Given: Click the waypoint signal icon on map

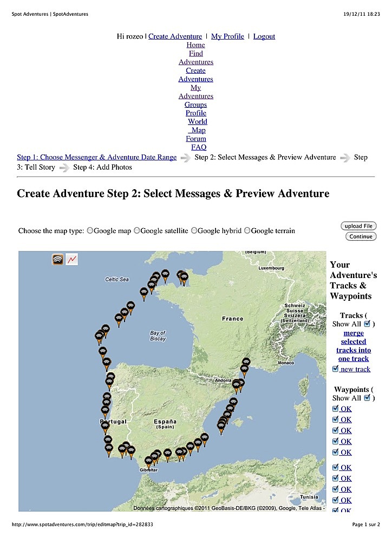Looking at the screenshot, I should tap(58, 260).
